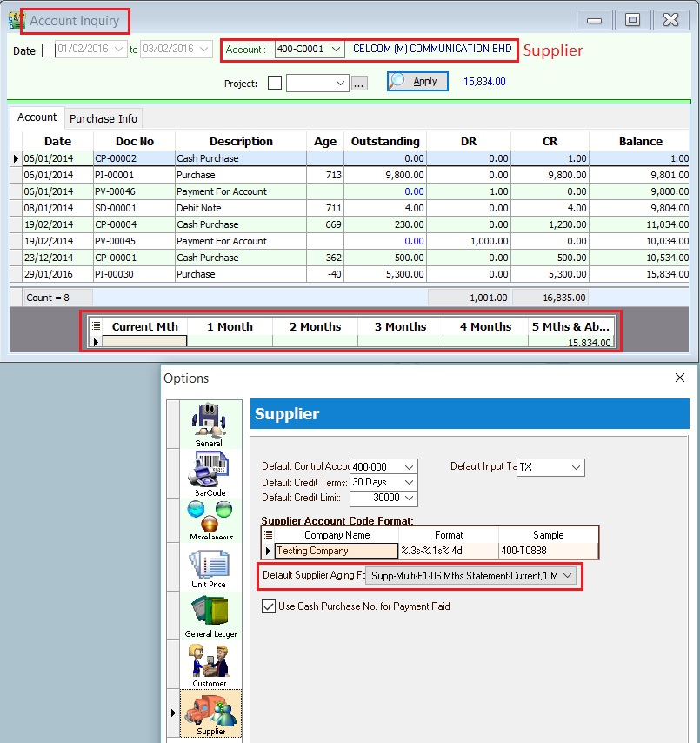Screen dimensions: 700x743
Task: Close the Options dialog
Action: (680, 378)
